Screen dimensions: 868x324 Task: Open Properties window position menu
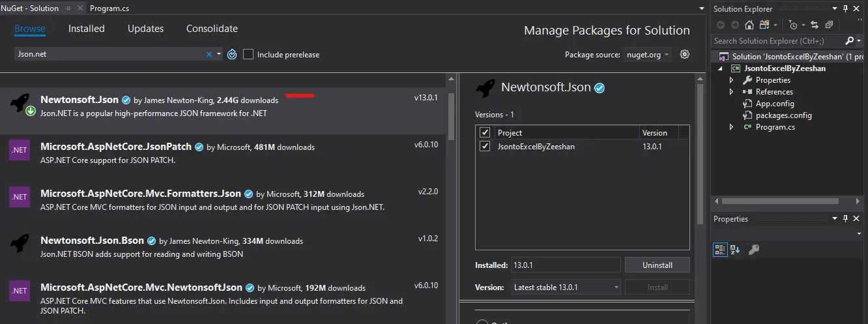835,219
